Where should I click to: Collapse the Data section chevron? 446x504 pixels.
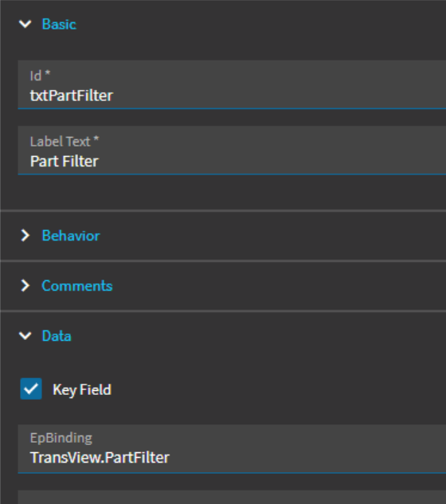(25, 336)
